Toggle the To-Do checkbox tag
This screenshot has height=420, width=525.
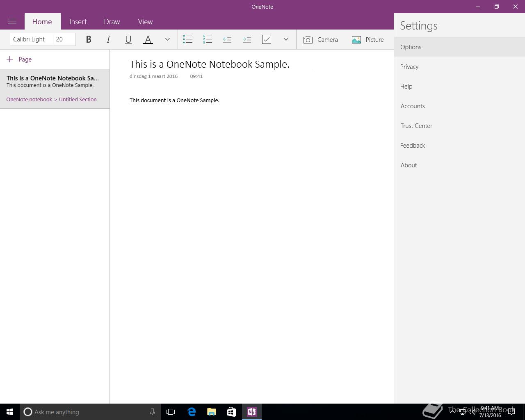[267, 39]
